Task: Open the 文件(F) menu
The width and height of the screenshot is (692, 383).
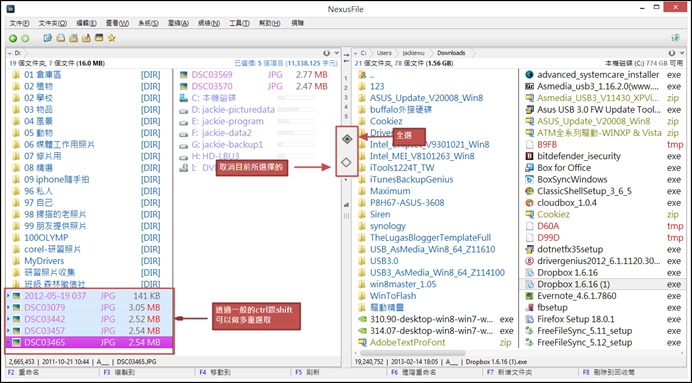Action: [x=19, y=23]
